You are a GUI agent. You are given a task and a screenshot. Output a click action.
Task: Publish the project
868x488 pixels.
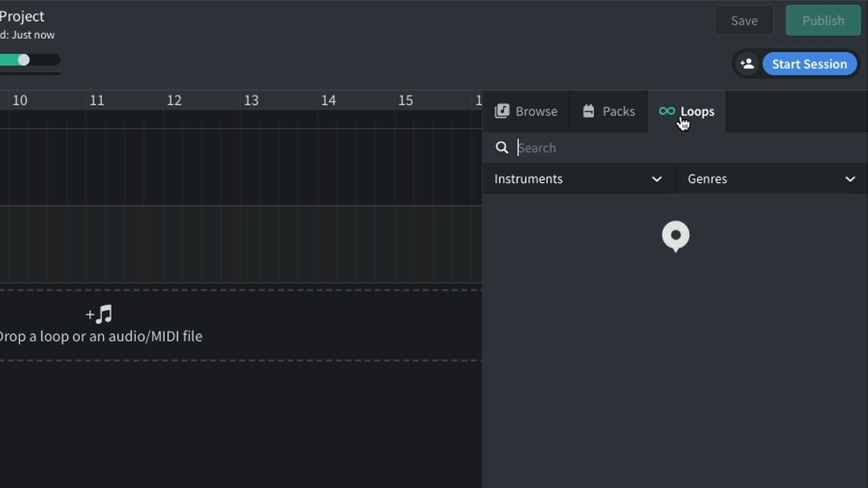tap(823, 20)
